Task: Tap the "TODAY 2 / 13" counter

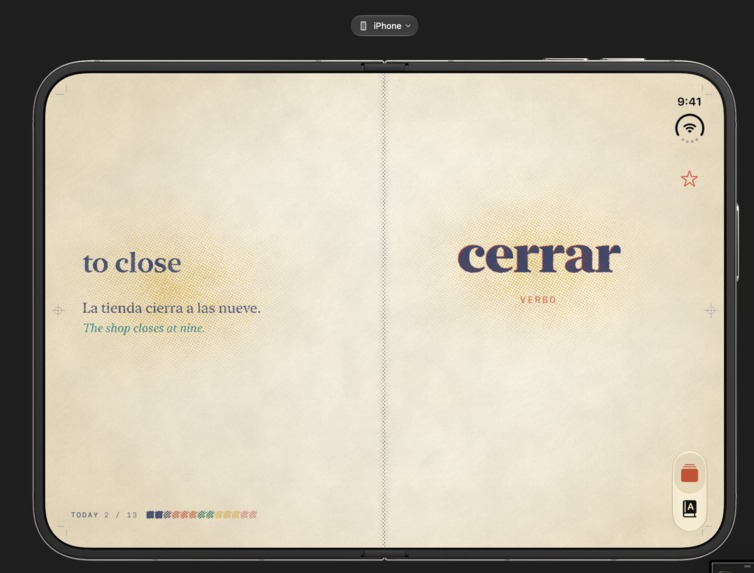Action: coord(104,515)
